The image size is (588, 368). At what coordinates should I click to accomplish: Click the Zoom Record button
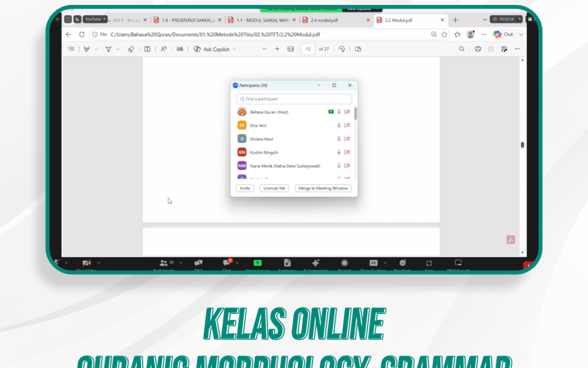(x=344, y=264)
